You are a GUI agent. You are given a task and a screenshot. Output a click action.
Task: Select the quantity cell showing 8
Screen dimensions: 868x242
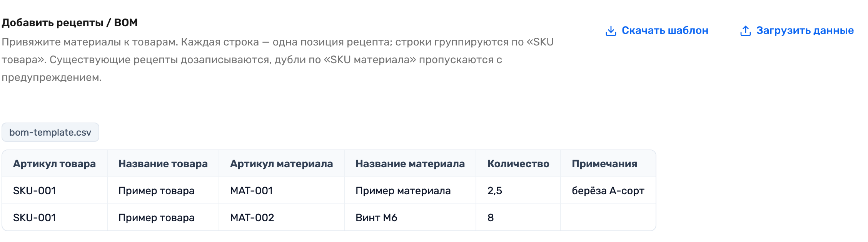[518, 218]
